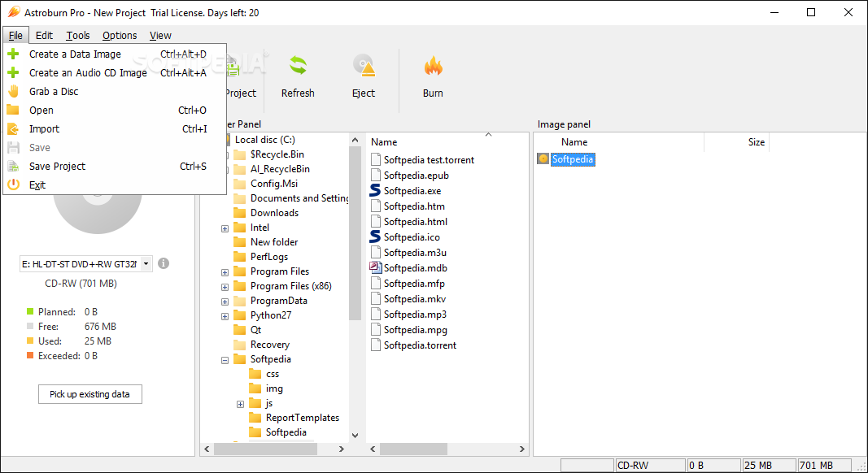This screenshot has width=868, height=473.
Task: Select the Config.Msi tree item
Action: click(x=274, y=184)
